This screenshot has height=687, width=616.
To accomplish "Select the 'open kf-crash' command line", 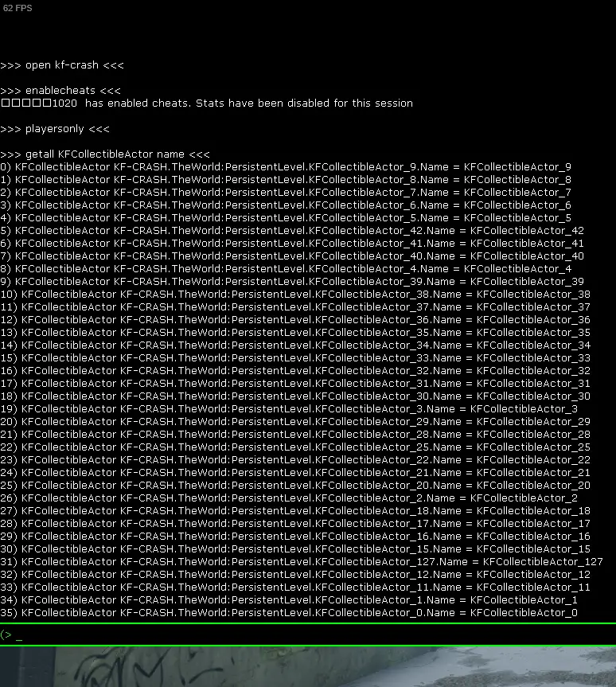I will point(62,65).
